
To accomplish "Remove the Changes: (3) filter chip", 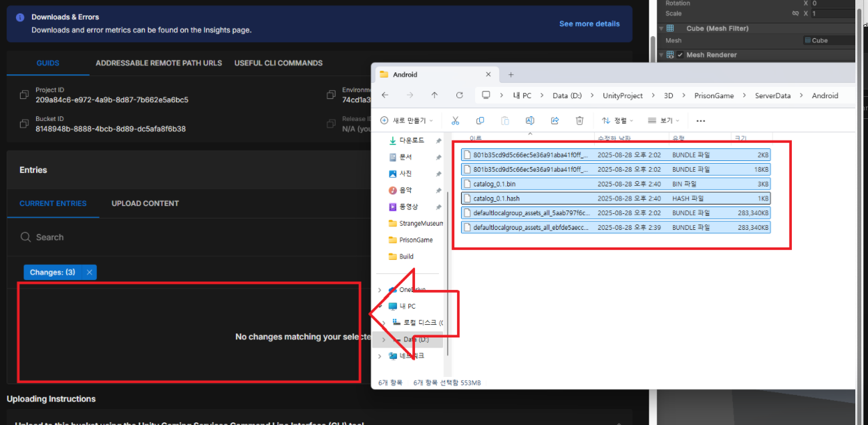I will point(89,272).
